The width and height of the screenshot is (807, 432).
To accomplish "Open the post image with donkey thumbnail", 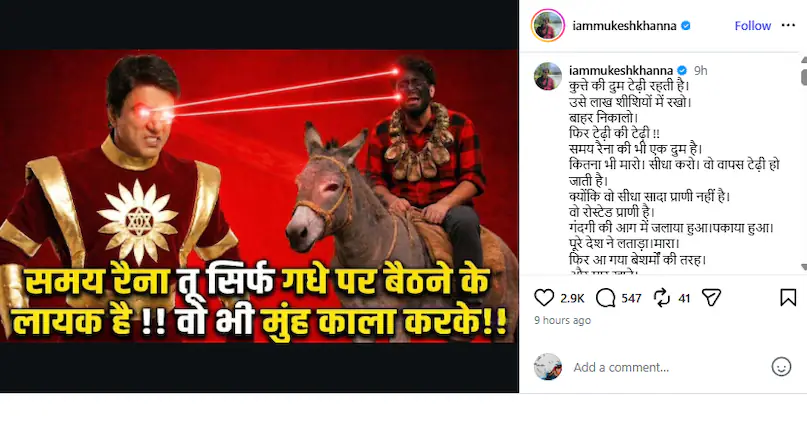I will 259,196.
